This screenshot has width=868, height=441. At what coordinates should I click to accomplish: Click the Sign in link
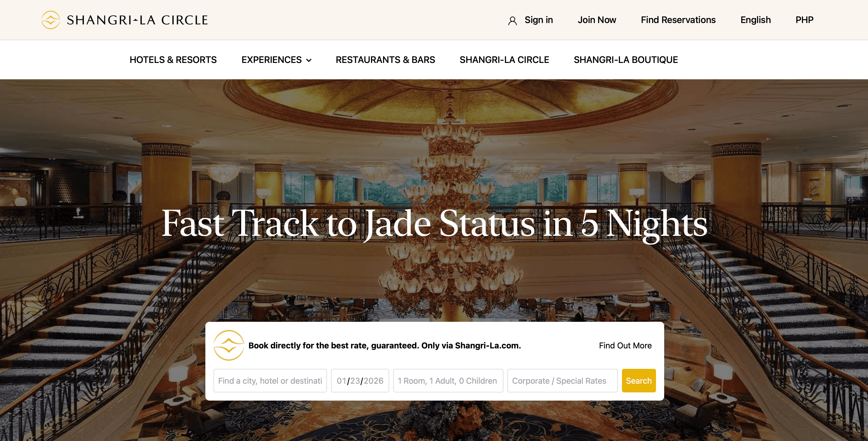538,20
